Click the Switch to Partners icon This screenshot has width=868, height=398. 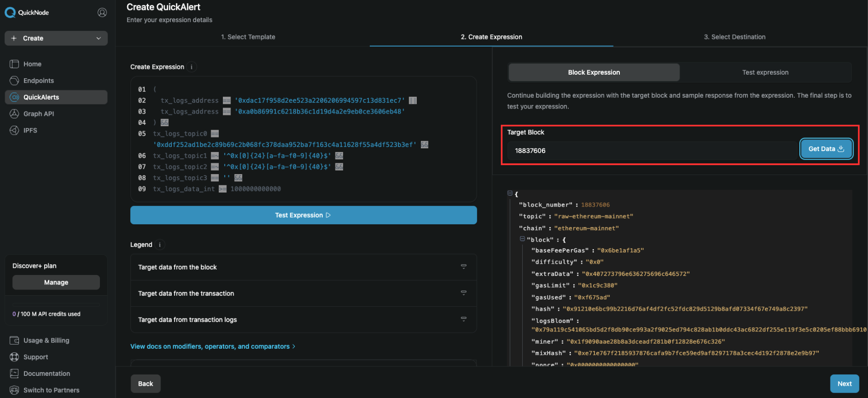tap(14, 390)
